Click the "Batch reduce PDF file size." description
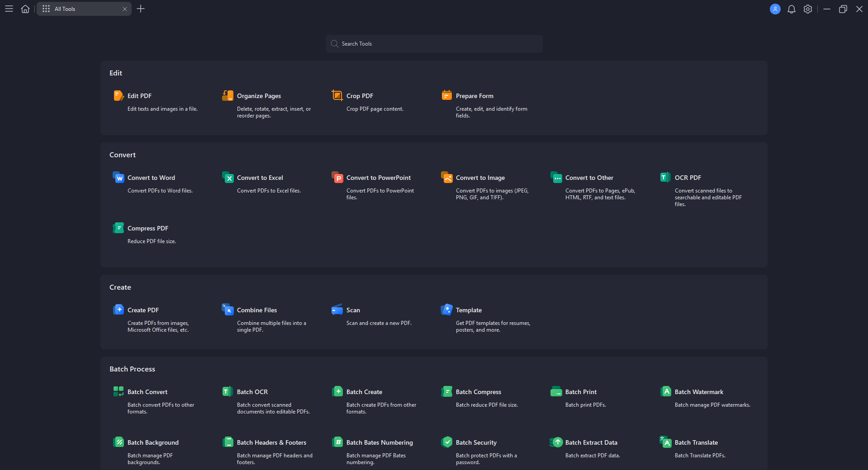The width and height of the screenshot is (868, 470). 487,405
